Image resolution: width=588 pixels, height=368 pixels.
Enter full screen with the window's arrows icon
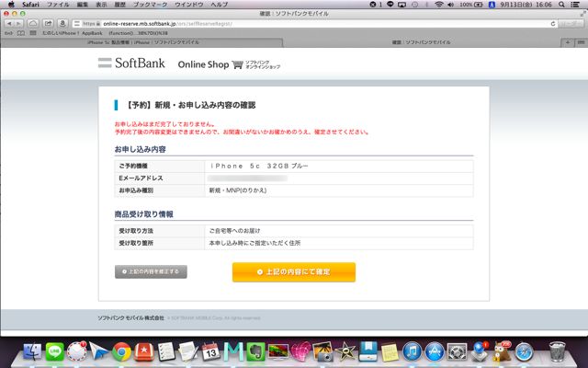point(582,14)
